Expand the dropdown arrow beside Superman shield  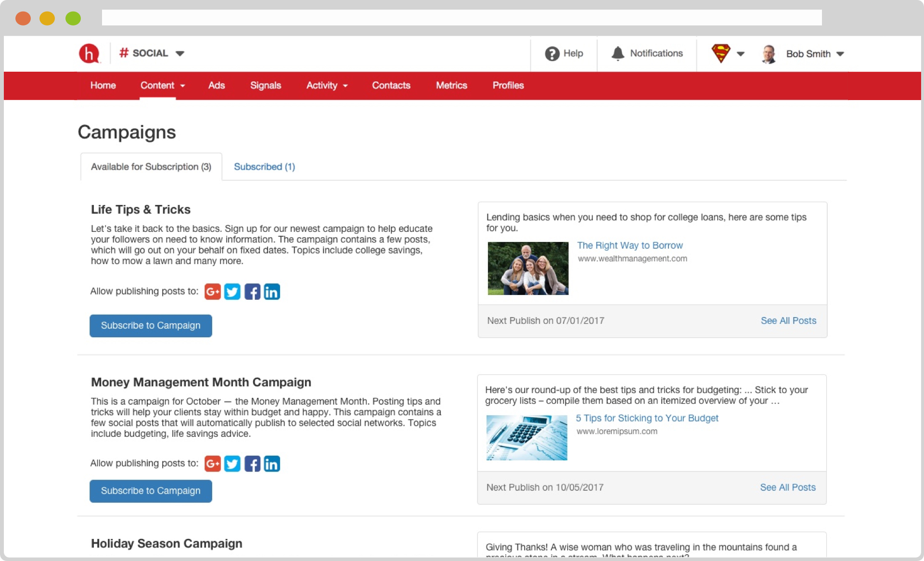click(741, 54)
